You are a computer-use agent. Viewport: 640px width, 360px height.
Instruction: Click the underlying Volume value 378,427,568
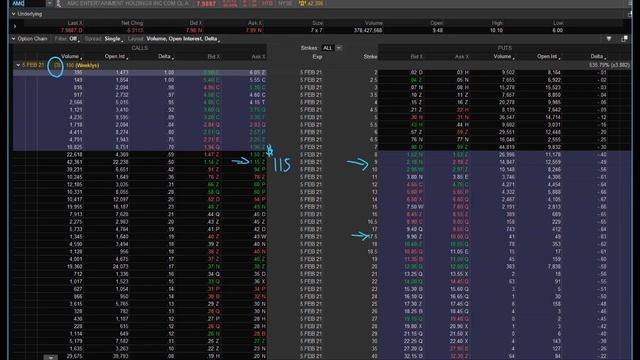[368, 30]
